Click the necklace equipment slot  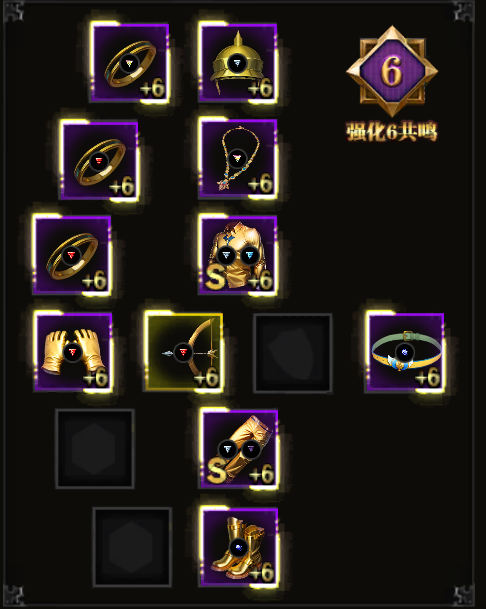[238, 159]
